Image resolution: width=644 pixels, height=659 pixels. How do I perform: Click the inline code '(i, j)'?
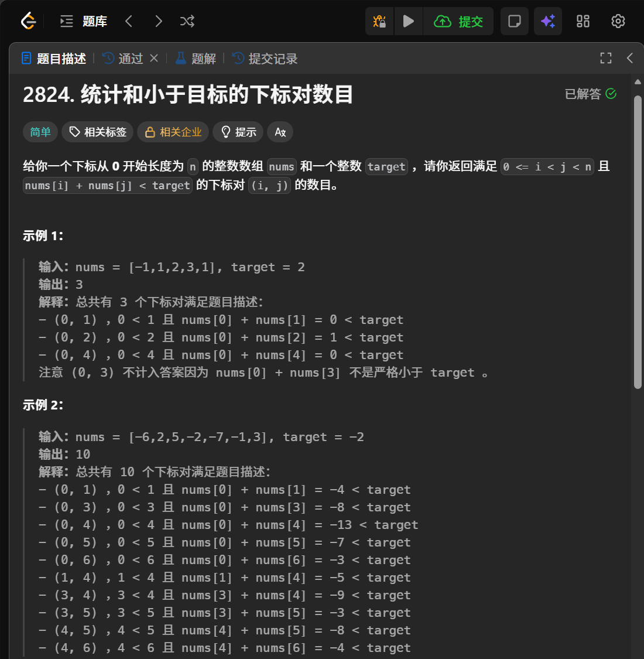[x=270, y=185]
